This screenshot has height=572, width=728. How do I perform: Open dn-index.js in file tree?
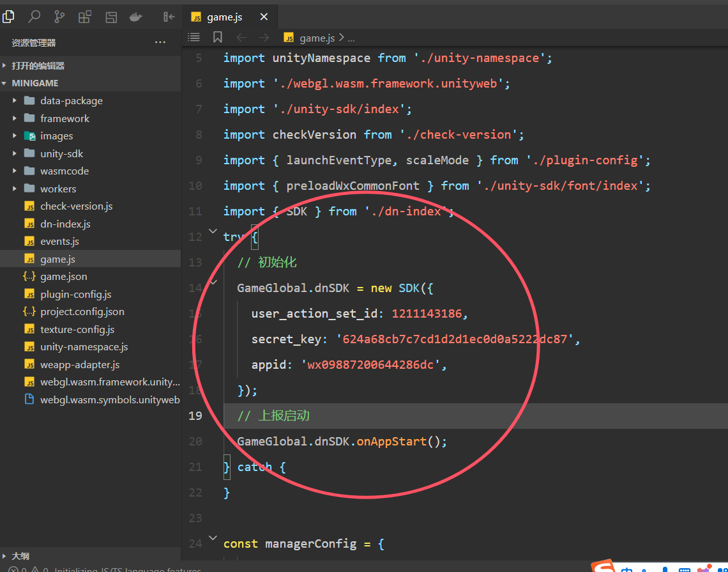pyautogui.click(x=65, y=224)
